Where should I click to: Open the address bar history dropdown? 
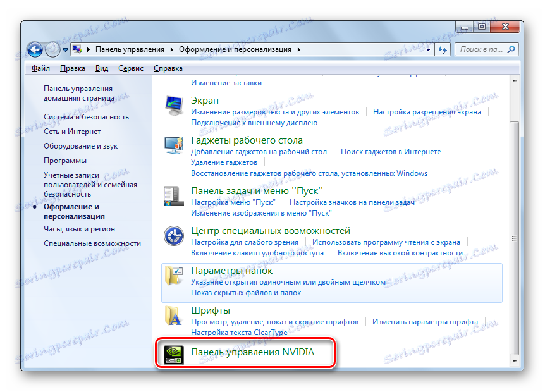coord(428,50)
